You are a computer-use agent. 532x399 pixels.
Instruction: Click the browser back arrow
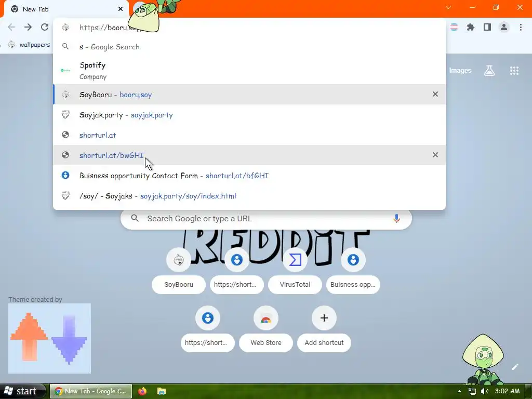(x=11, y=27)
